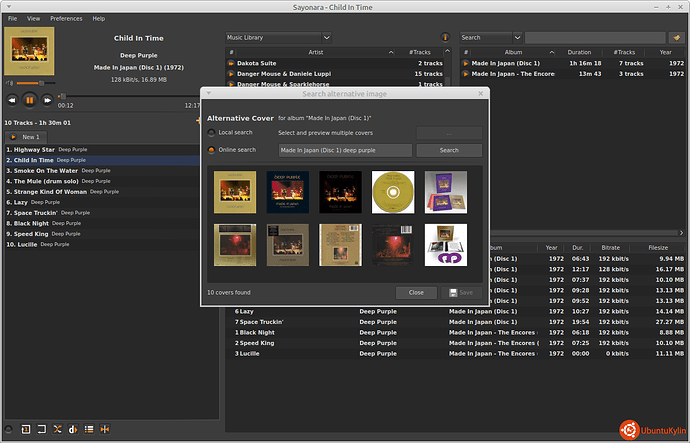This screenshot has height=443, width=690.
Task: Toggle repeat one track mode
Action: (x=26, y=429)
